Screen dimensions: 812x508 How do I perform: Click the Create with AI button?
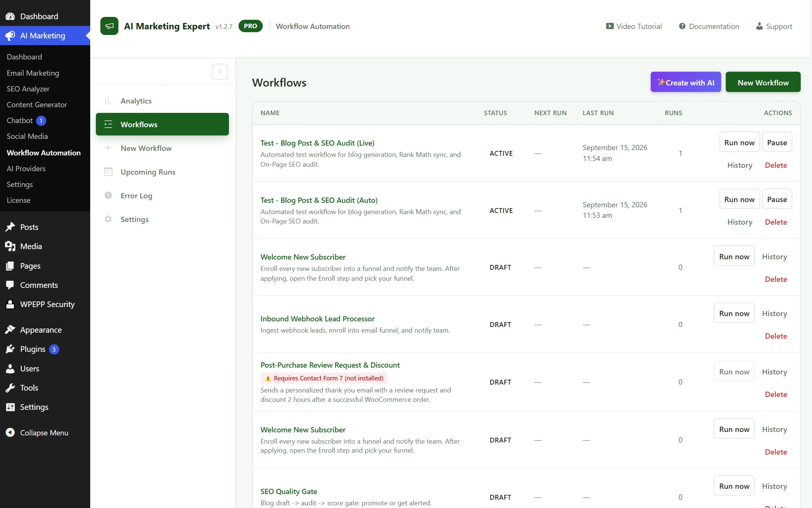tap(686, 82)
